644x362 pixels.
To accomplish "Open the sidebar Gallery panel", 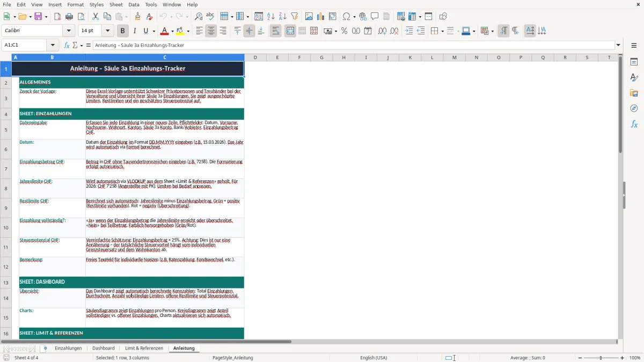I will coord(634,93).
